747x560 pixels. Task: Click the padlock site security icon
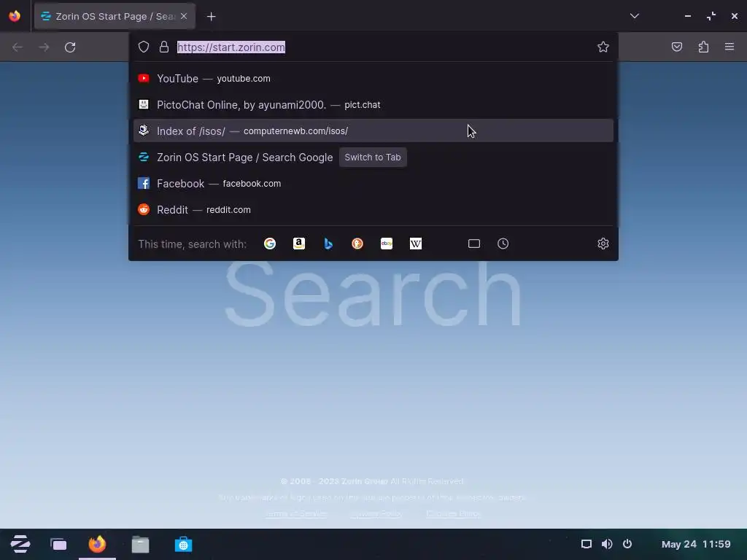tap(164, 47)
